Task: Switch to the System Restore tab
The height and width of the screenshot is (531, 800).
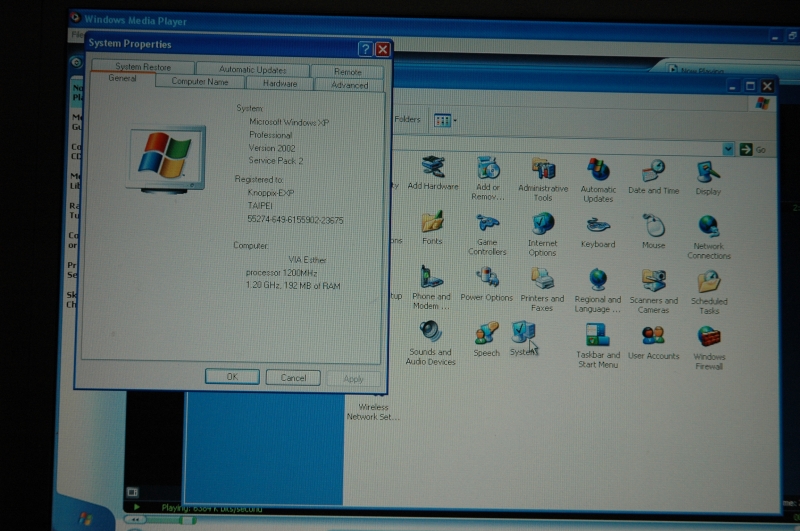Action: coord(143,67)
